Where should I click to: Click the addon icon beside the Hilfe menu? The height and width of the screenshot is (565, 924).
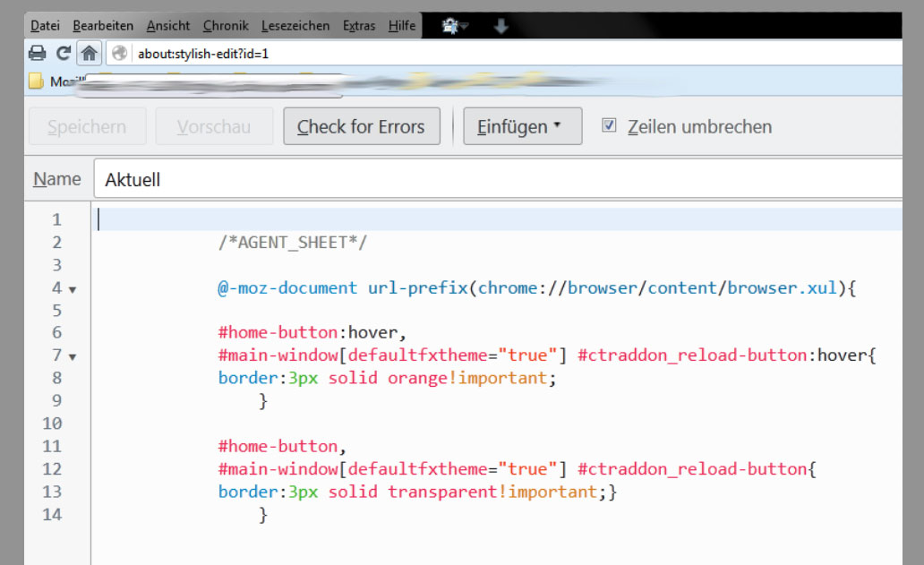click(454, 27)
